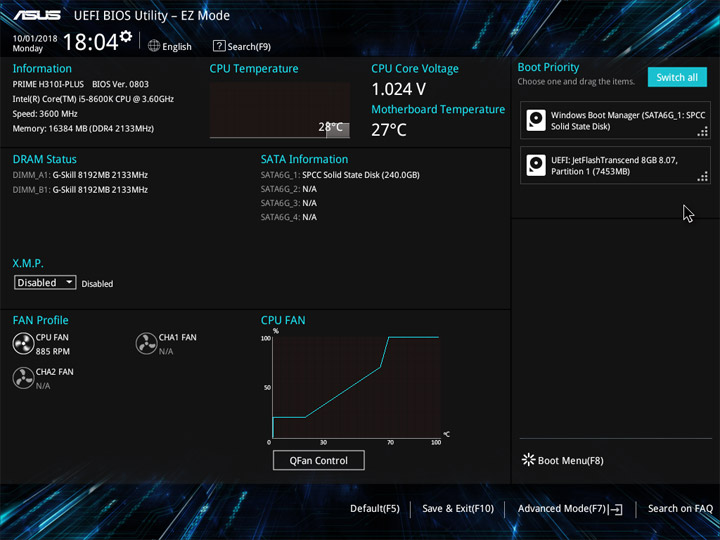Open Search on FAQ
The width and height of the screenshot is (720, 540).
(x=680, y=509)
